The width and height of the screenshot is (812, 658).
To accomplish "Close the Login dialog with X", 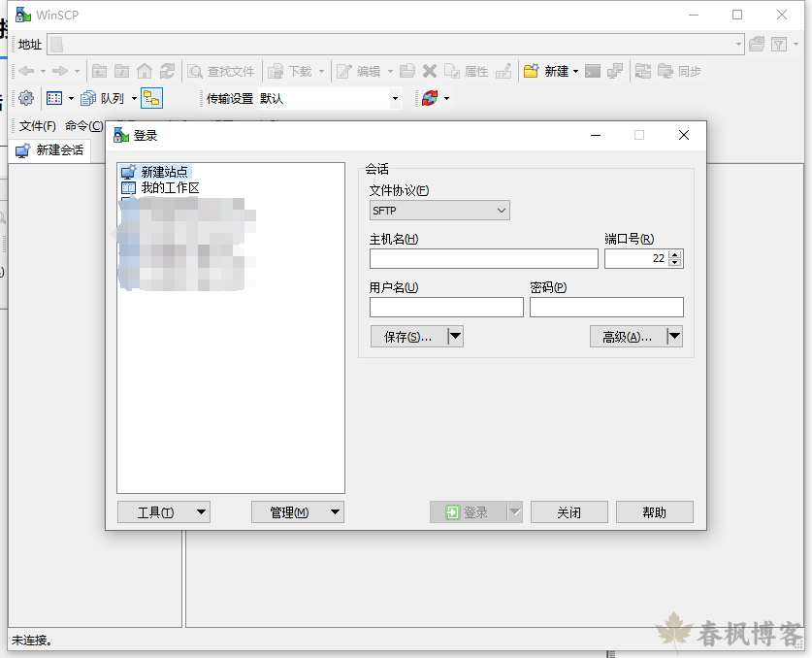I will pos(684,135).
